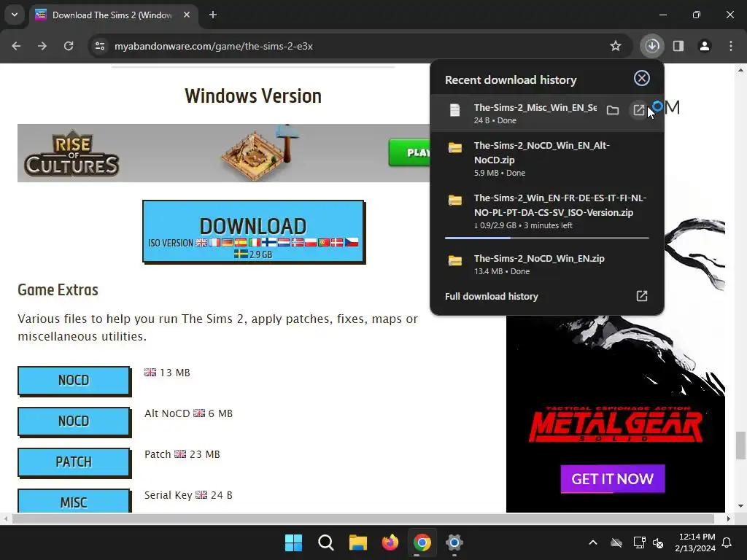Click the Windows Version heading
Image resolution: width=747 pixels, height=560 pixels.
tap(253, 96)
